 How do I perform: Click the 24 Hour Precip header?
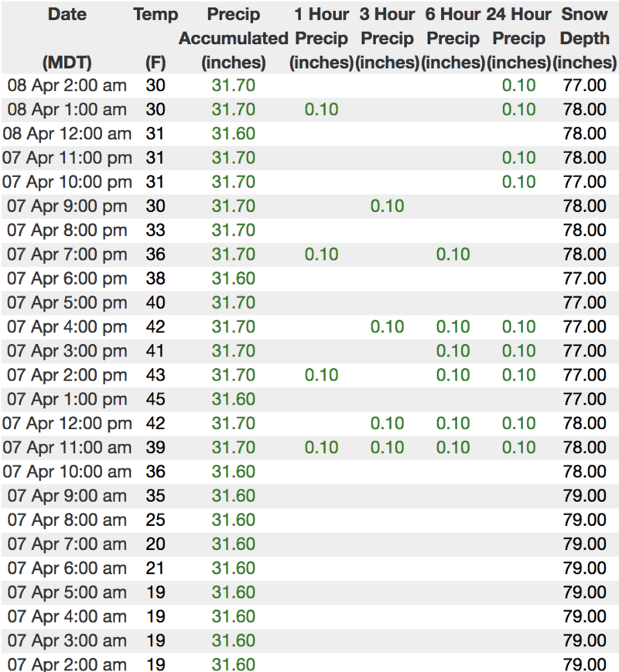coord(518,38)
